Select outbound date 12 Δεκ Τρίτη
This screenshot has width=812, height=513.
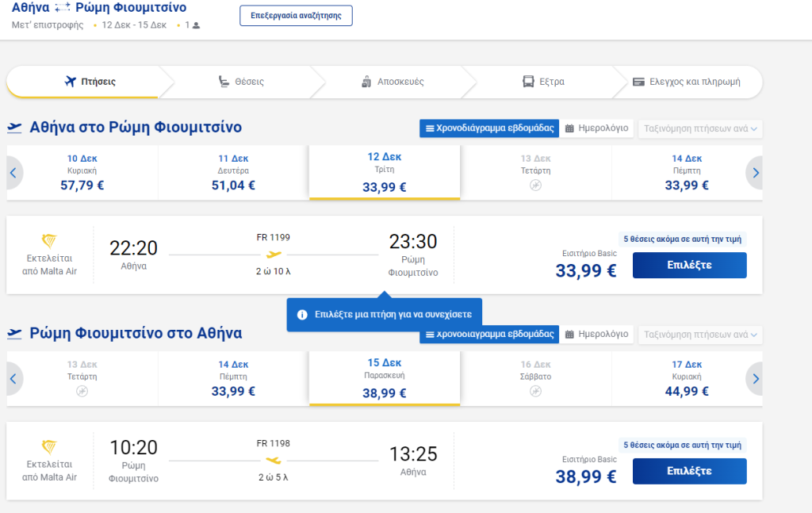point(385,172)
